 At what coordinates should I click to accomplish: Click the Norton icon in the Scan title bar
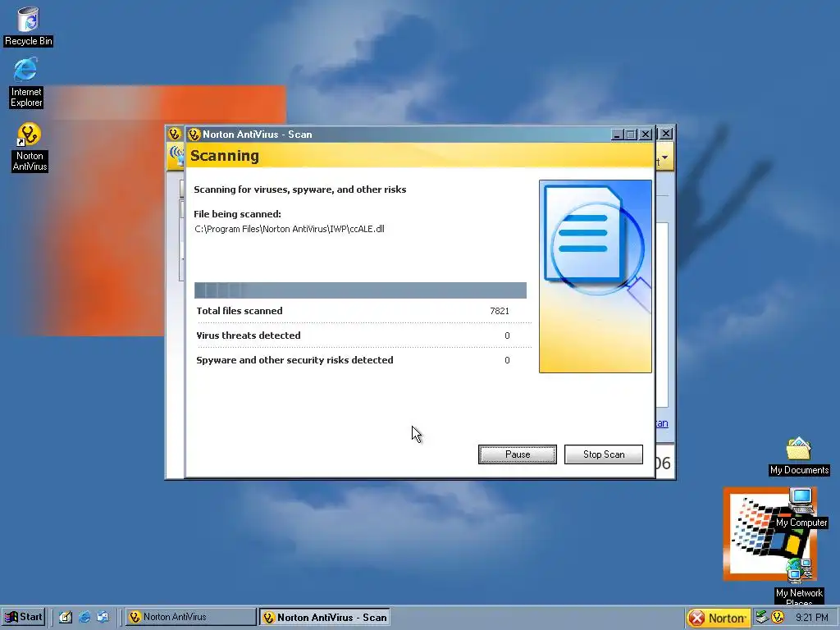coord(194,135)
